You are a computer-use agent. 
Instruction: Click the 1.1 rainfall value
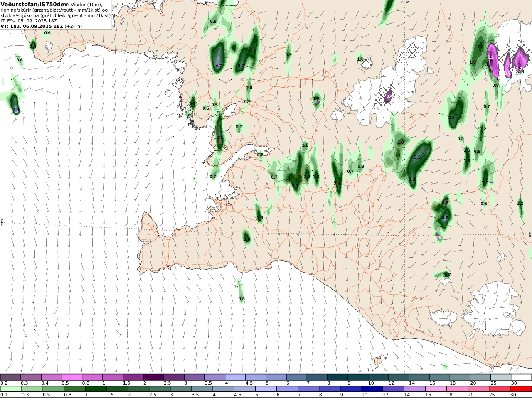click(x=398, y=156)
